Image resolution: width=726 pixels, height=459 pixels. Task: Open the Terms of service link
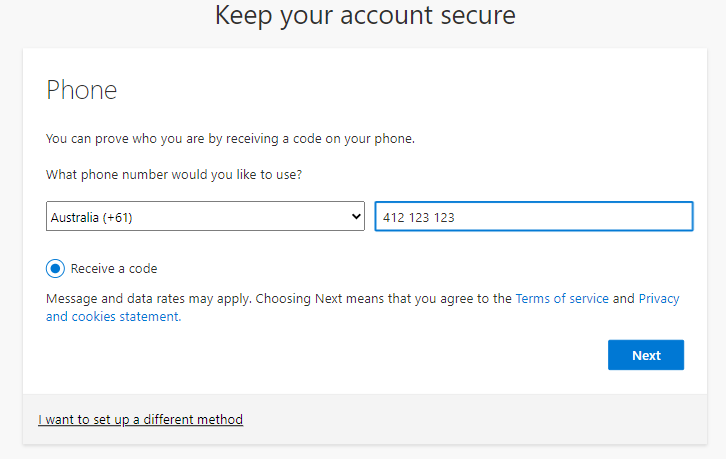tap(562, 298)
